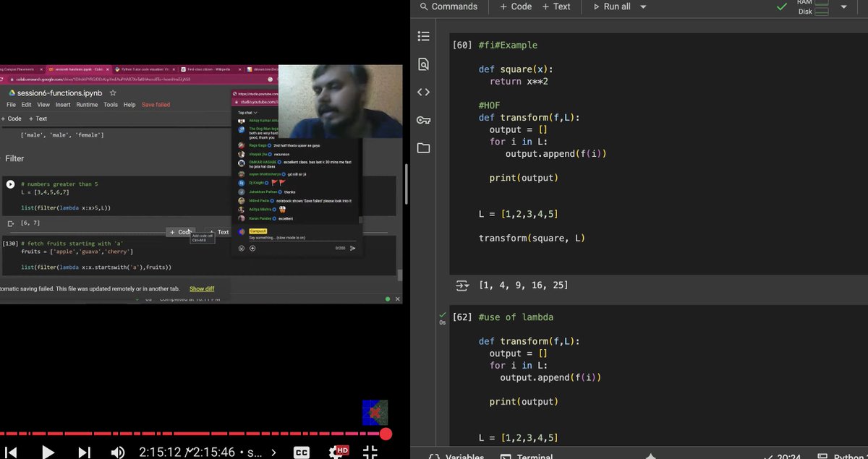Click the send arrow in the chat box

pos(353,248)
